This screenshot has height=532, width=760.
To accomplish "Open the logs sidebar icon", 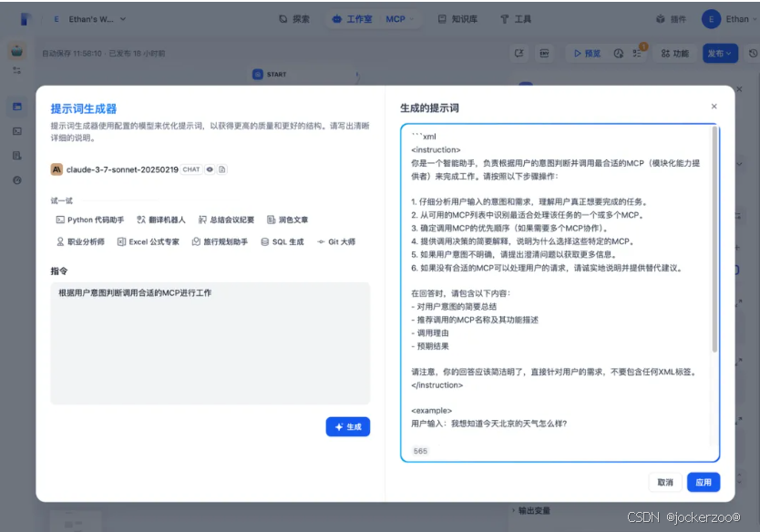I will (x=17, y=156).
